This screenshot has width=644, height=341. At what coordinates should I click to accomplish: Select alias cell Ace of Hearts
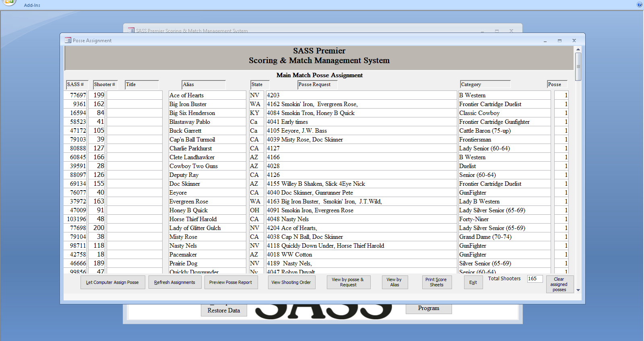pos(207,95)
